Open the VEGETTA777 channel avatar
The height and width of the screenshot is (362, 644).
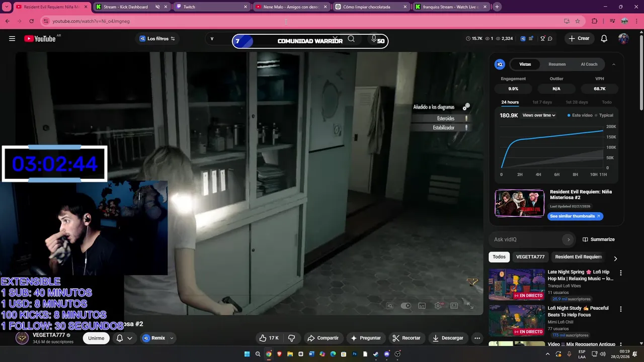tap(22, 338)
